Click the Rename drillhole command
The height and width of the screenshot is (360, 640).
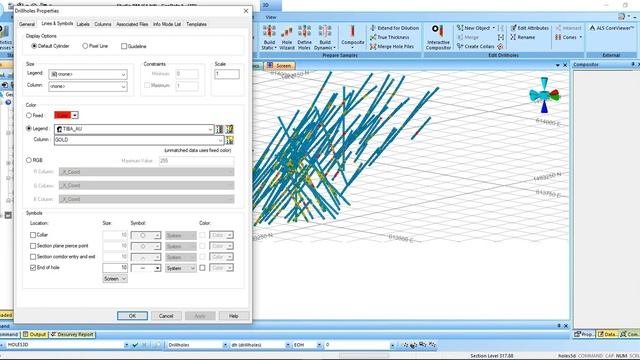coord(522,37)
